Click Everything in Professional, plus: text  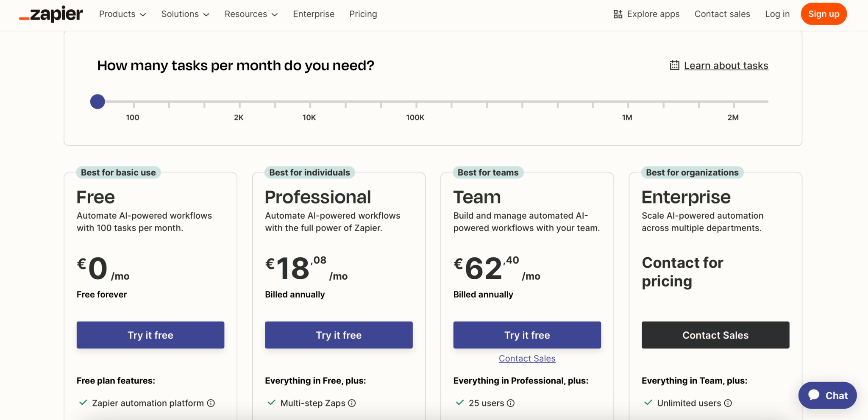[521, 381]
